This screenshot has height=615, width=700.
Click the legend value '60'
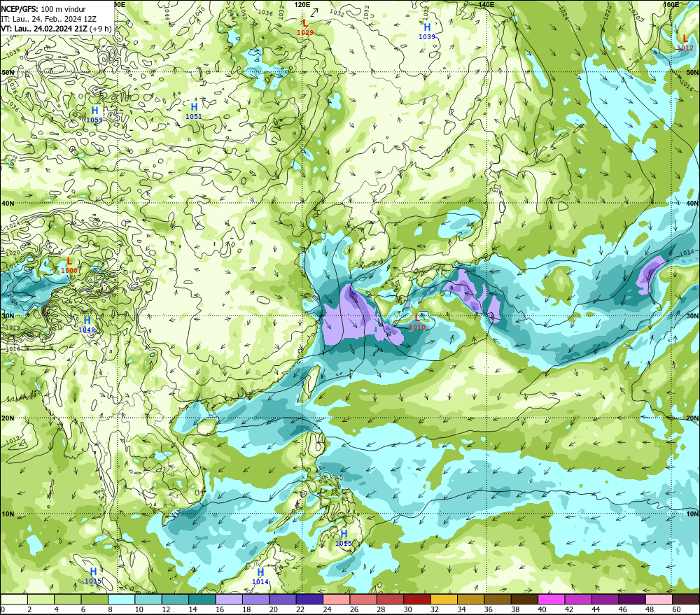click(677, 609)
